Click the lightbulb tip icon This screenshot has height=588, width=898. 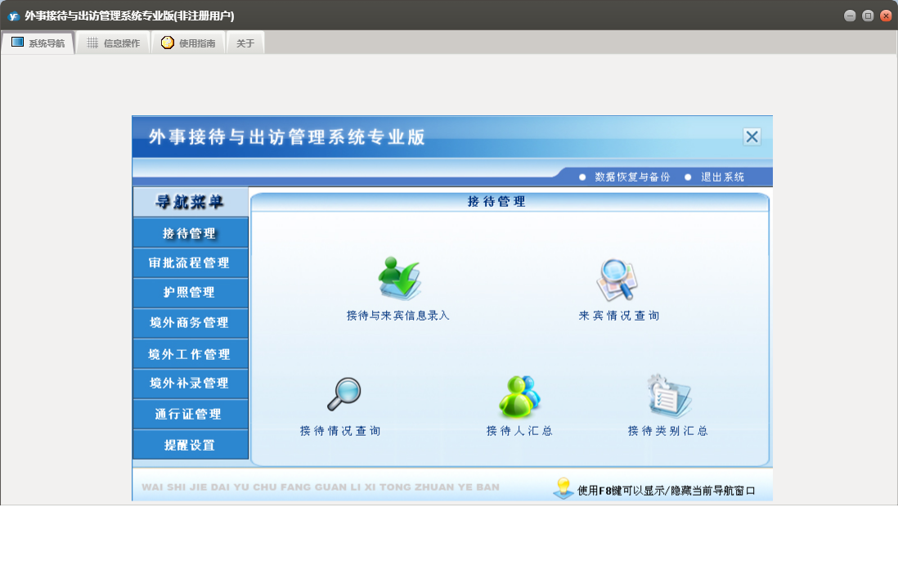click(x=563, y=487)
